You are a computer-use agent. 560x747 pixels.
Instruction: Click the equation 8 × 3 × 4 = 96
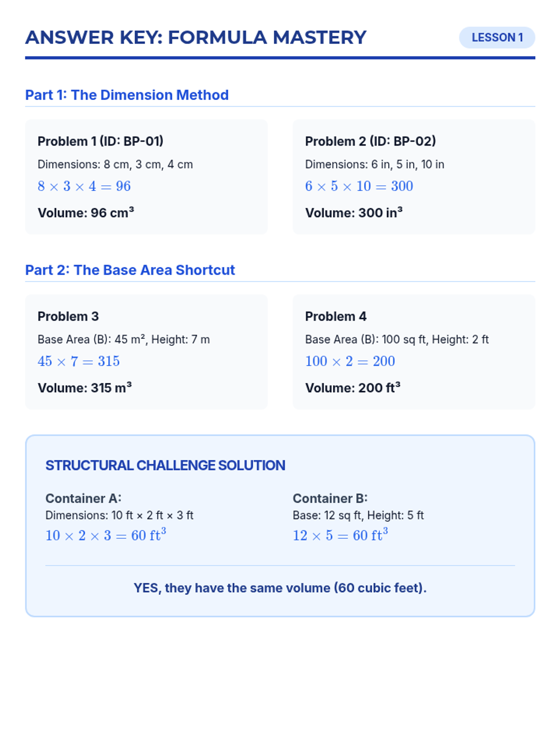84,186
